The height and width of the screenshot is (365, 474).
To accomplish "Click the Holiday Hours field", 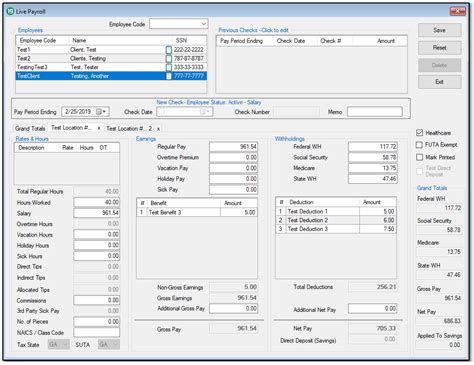I will click(97, 245).
